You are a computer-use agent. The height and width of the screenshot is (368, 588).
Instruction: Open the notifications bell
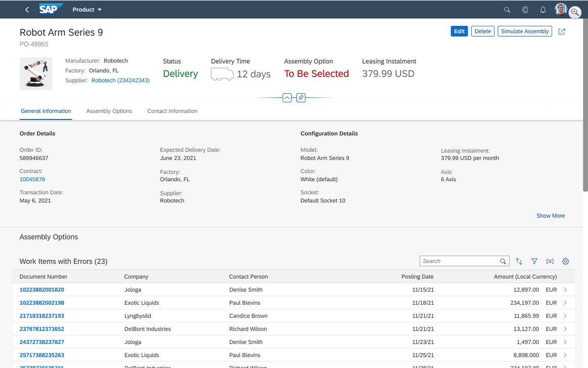click(543, 10)
